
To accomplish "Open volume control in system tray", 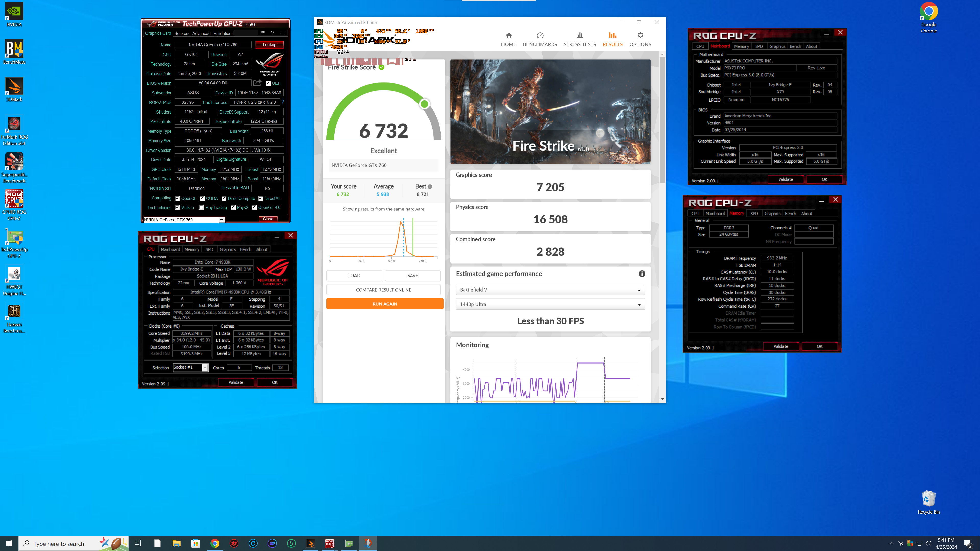I will point(928,543).
